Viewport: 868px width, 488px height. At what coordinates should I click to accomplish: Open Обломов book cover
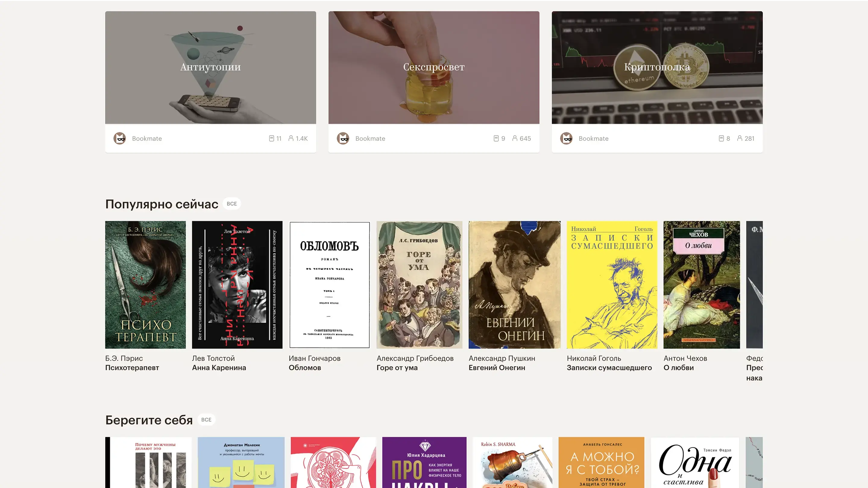(329, 285)
